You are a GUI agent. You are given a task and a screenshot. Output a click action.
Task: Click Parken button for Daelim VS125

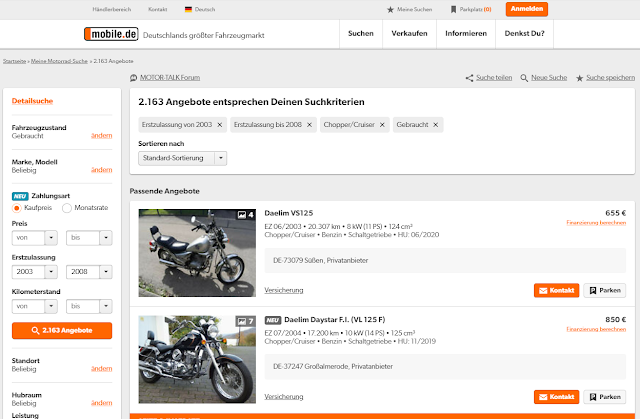pyautogui.click(x=604, y=290)
